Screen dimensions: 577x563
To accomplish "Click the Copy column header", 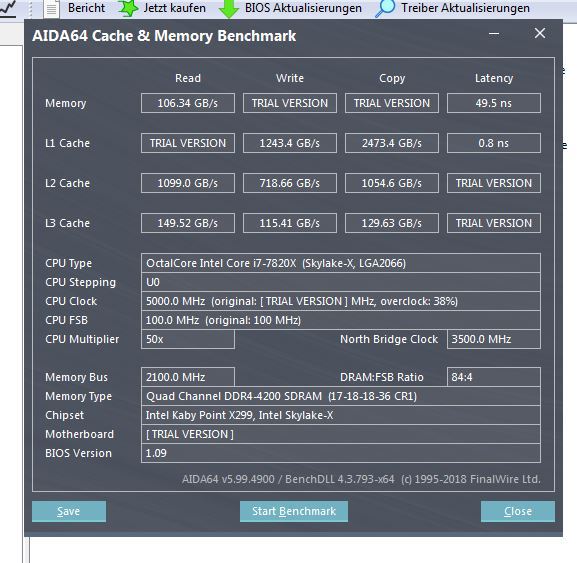I will tap(392, 78).
